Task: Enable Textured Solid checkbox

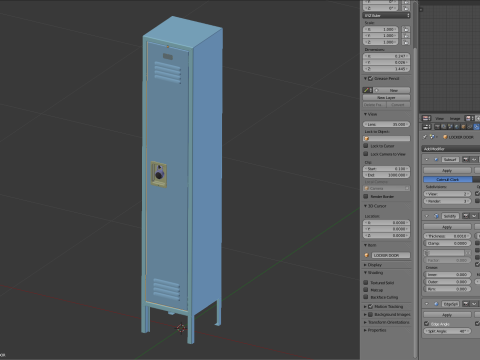Action: 366,282
